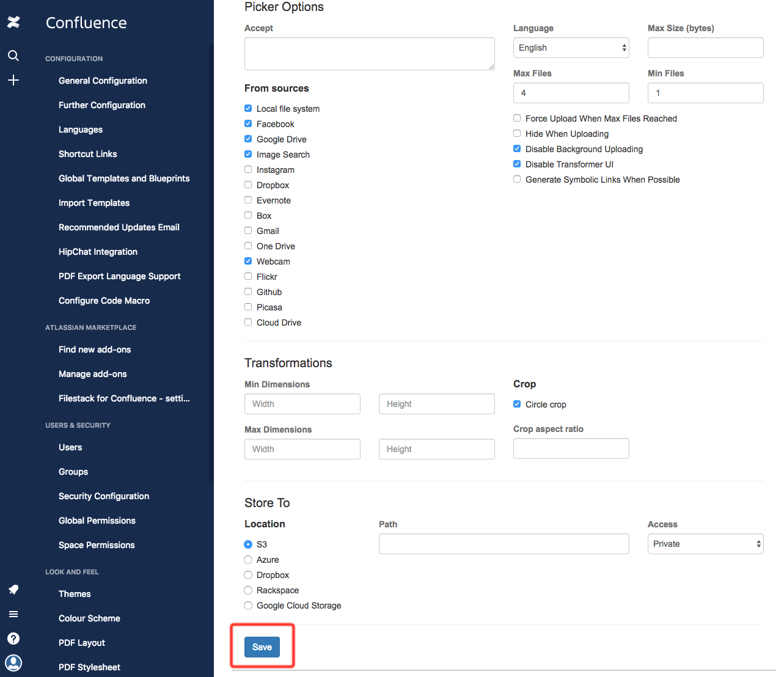Uncheck the Google Drive source
784x677 pixels.
(x=248, y=139)
